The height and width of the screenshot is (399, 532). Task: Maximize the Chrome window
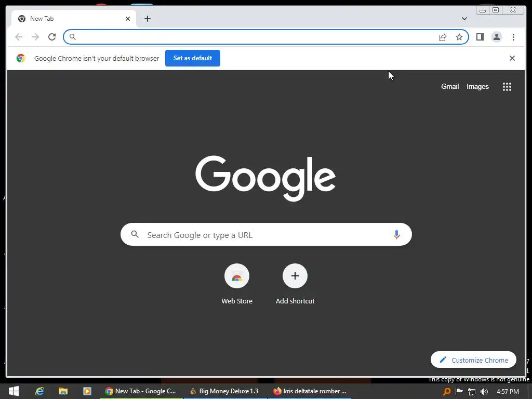495,10
